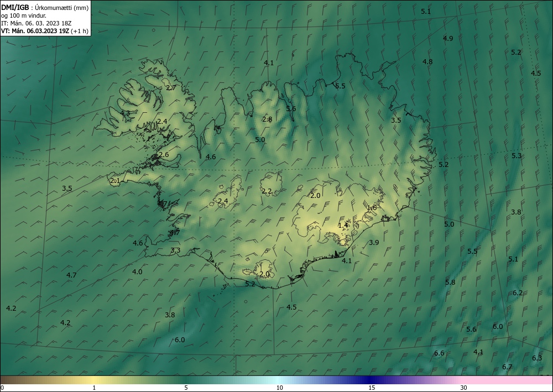Image resolution: width=553 pixels, height=392 pixels.
Task: Select the 15 tick on the color scale
Action: coord(372,388)
